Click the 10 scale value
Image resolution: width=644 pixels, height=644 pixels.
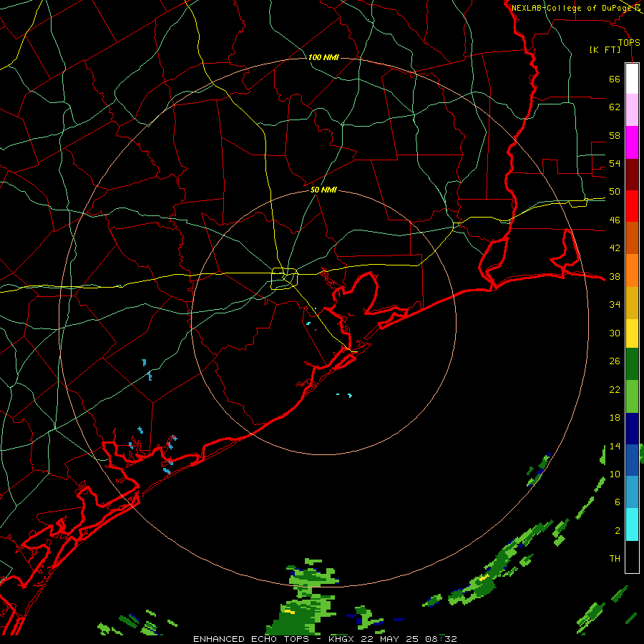coord(615,474)
